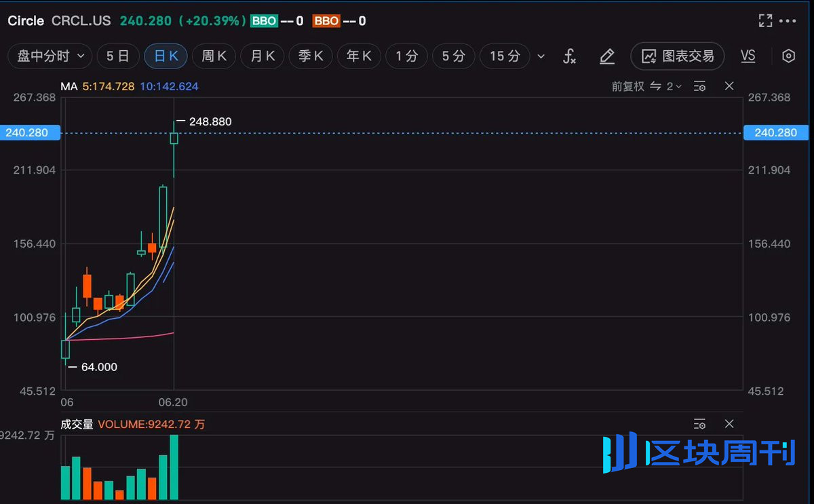
Task: Click the 前复权 adjustment label
Action: pos(627,86)
